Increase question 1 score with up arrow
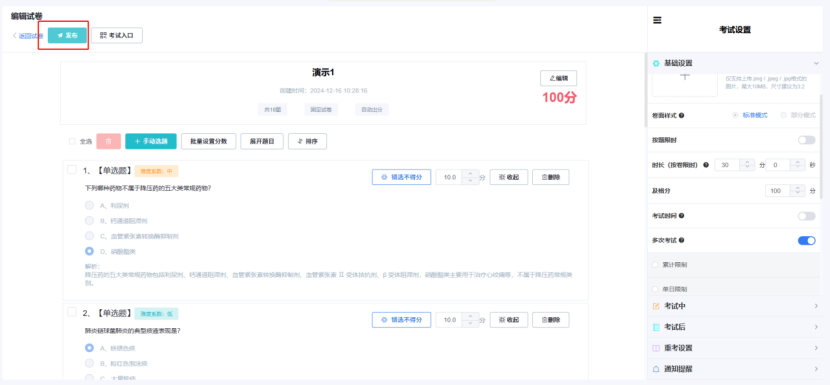830x385 pixels. point(471,174)
